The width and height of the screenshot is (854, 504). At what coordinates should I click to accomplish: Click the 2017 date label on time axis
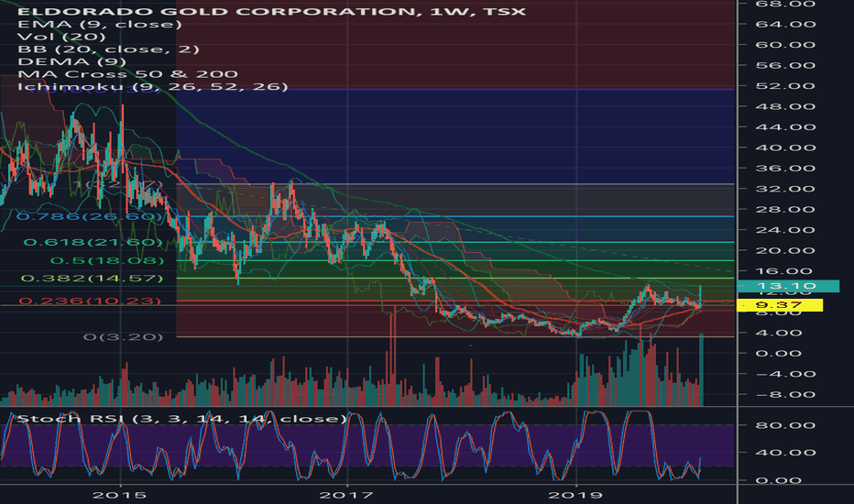(346, 495)
